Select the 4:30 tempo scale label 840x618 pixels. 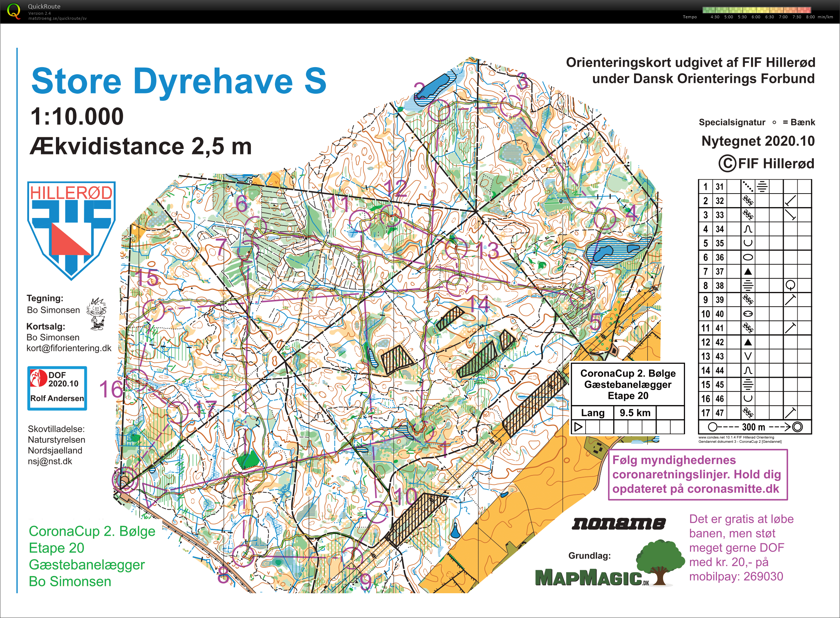[715, 17]
